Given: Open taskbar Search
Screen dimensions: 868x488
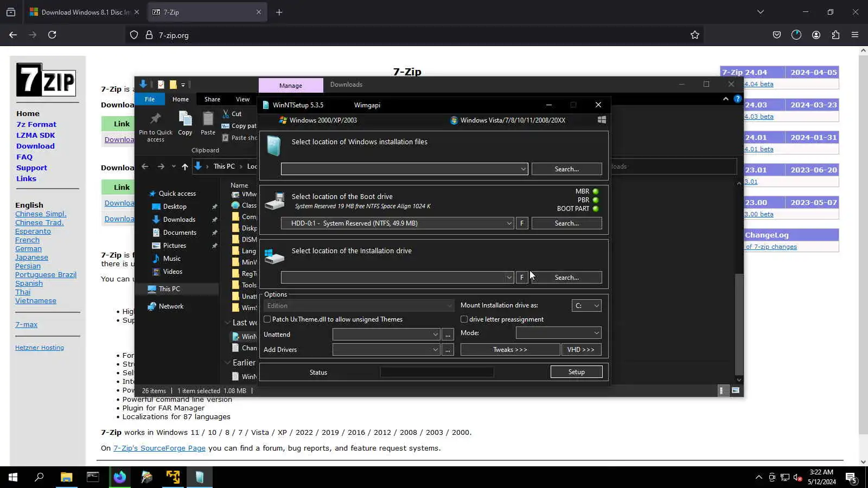Looking at the screenshot, I should click(39, 477).
